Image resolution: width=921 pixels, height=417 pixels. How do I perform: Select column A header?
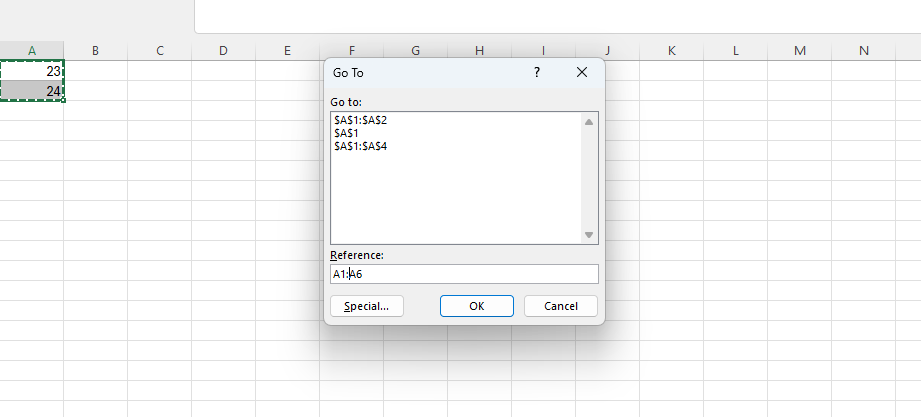[32, 51]
